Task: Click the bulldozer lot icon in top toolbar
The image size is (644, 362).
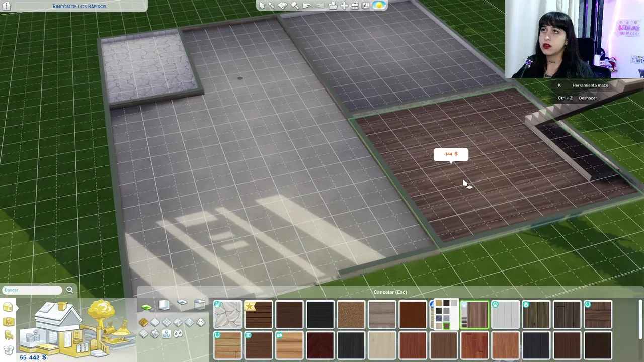Action: pos(355,5)
